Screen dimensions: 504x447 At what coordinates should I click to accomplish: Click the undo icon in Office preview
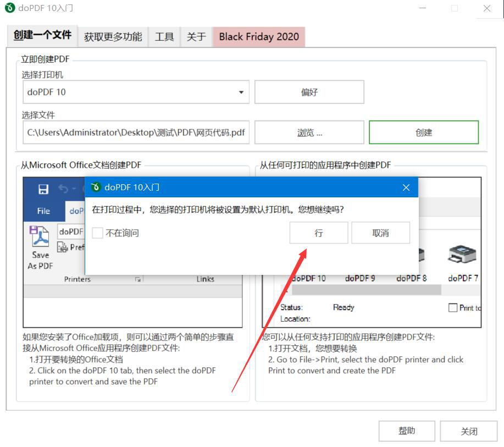(x=63, y=189)
